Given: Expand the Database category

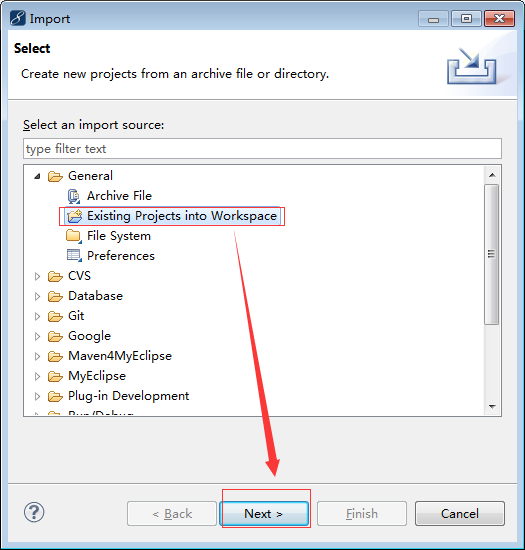Looking at the screenshot, I should click(37, 296).
